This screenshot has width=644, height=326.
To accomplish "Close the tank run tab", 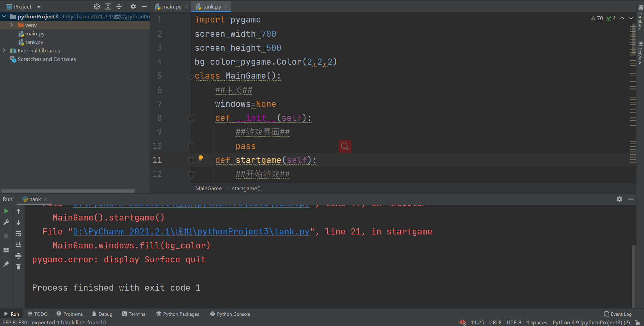I will (x=46, y=199).
